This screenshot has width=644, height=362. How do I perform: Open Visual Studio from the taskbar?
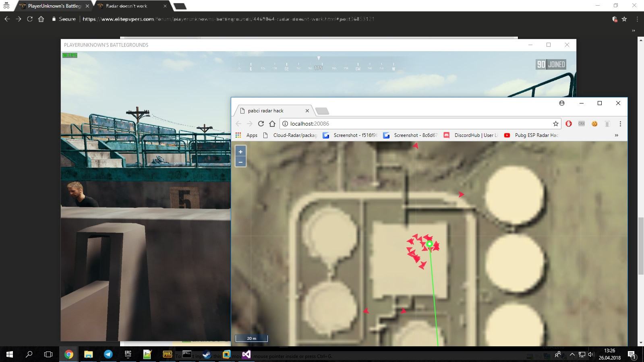click(x=246, y=354)
